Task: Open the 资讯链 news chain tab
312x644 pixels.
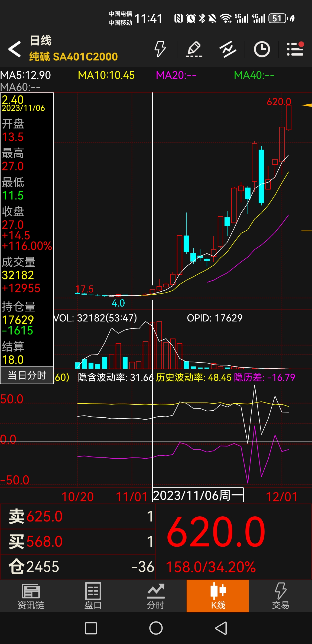Action: [x=31, y=596]
